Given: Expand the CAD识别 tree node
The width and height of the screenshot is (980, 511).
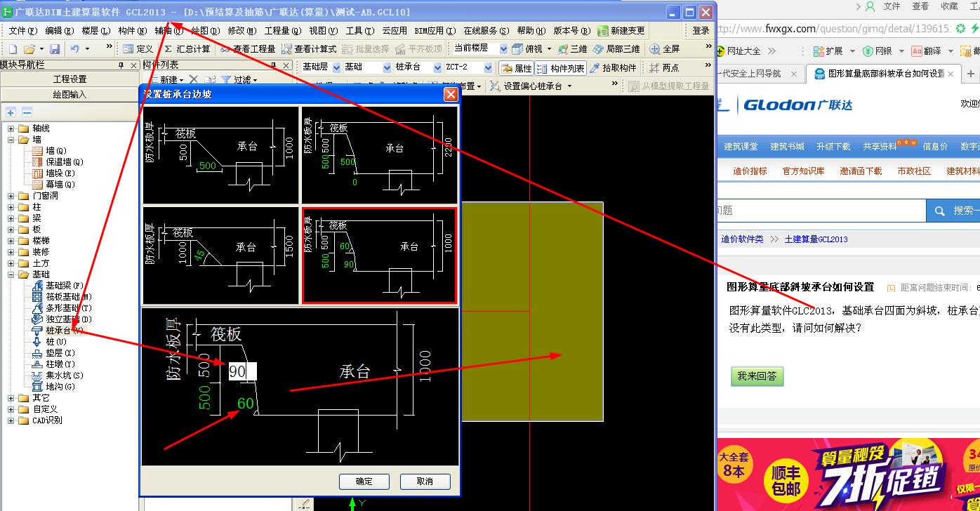Looking at the screenshot, I should pyautogui.click(x=11, y=420).
